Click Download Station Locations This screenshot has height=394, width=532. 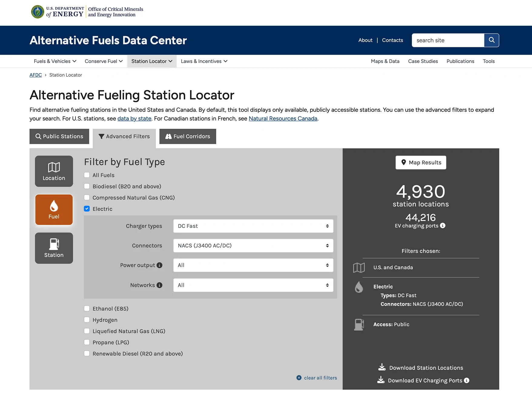[426, 368]
